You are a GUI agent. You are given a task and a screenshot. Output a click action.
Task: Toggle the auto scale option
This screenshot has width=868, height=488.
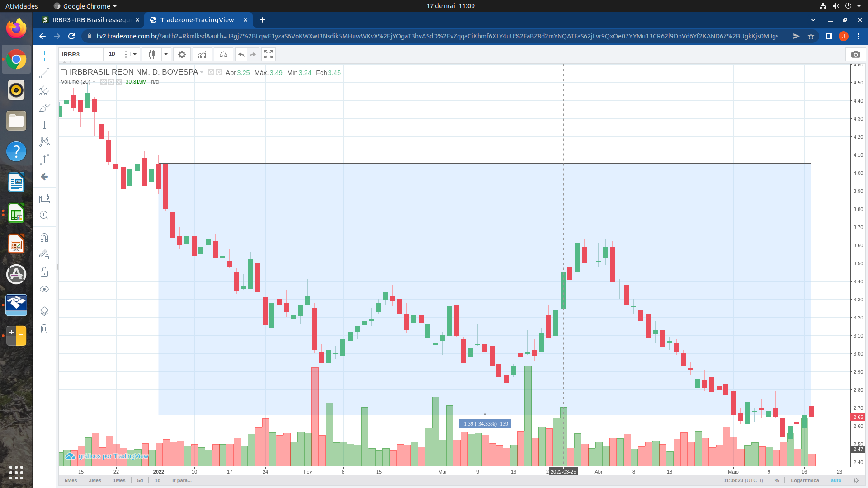836,480
